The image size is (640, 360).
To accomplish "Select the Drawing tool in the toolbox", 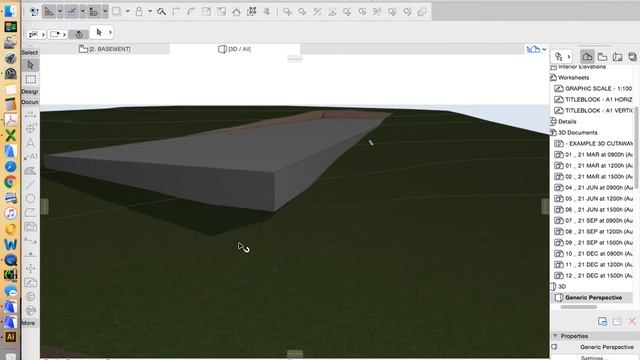I will tap(31, 227).
